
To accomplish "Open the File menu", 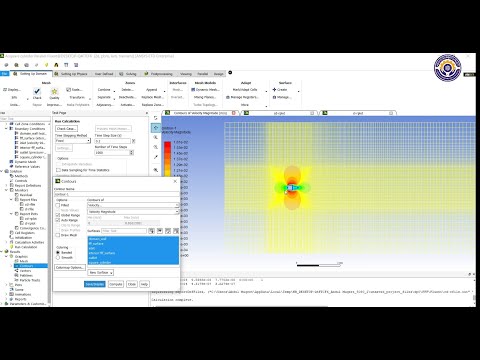I will tap(5, 74).
